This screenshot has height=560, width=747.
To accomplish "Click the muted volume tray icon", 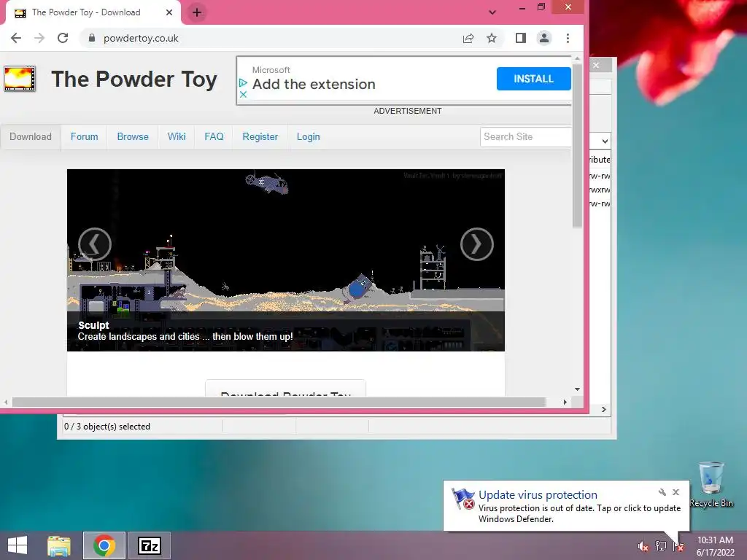I will [643, 546].
